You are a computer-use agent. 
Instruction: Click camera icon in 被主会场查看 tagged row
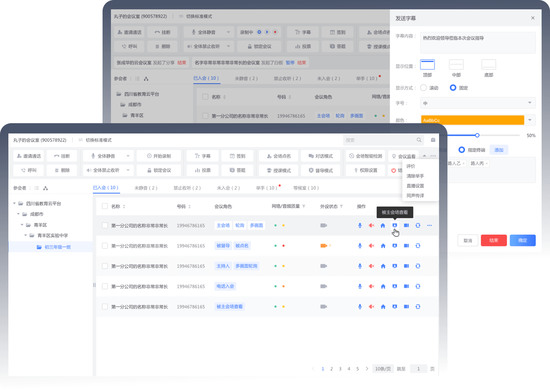pyautogui.click(x=406, y=307)
